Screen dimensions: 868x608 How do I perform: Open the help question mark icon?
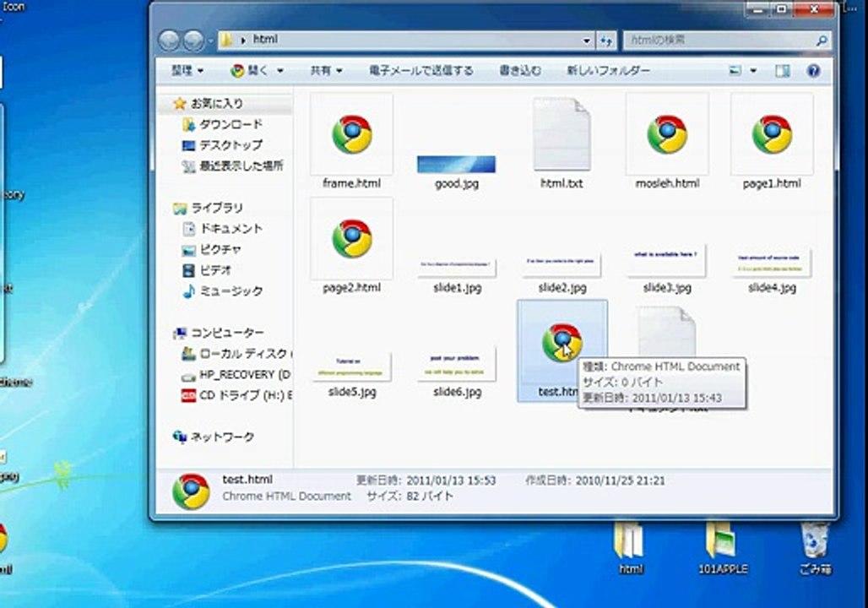[813, 70]
